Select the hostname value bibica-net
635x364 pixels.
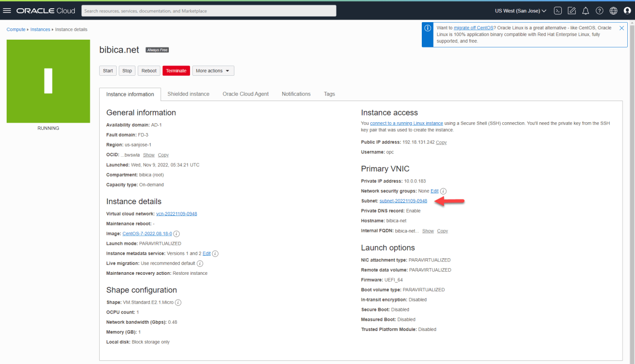(396, 221)
